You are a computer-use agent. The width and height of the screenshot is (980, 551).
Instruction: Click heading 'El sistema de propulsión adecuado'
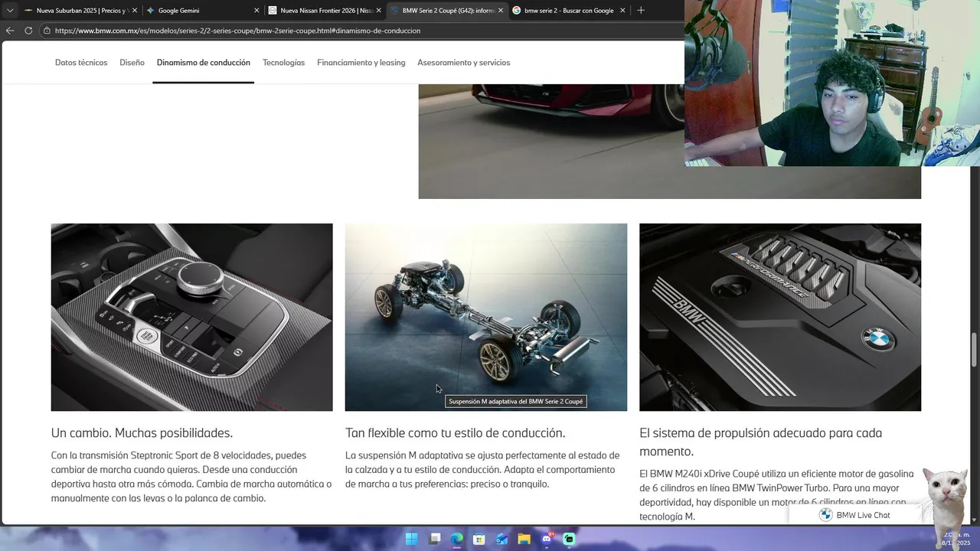[x=761, y=442]
